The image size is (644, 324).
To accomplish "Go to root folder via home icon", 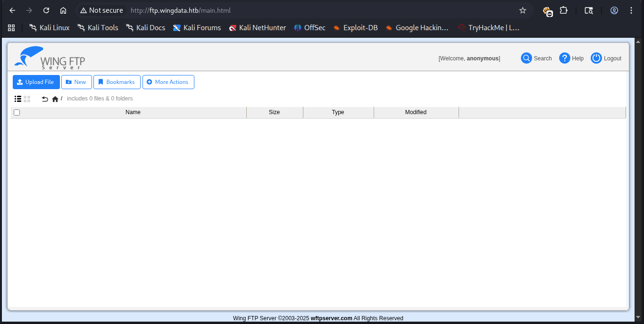I will (x=55, y=99).
